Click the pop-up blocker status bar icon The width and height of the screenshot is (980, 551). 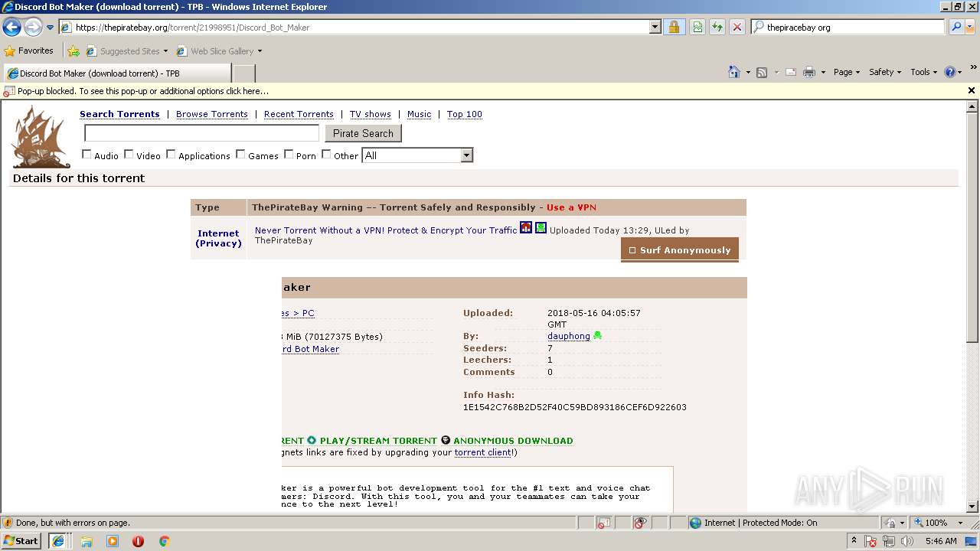coord(603,523)
